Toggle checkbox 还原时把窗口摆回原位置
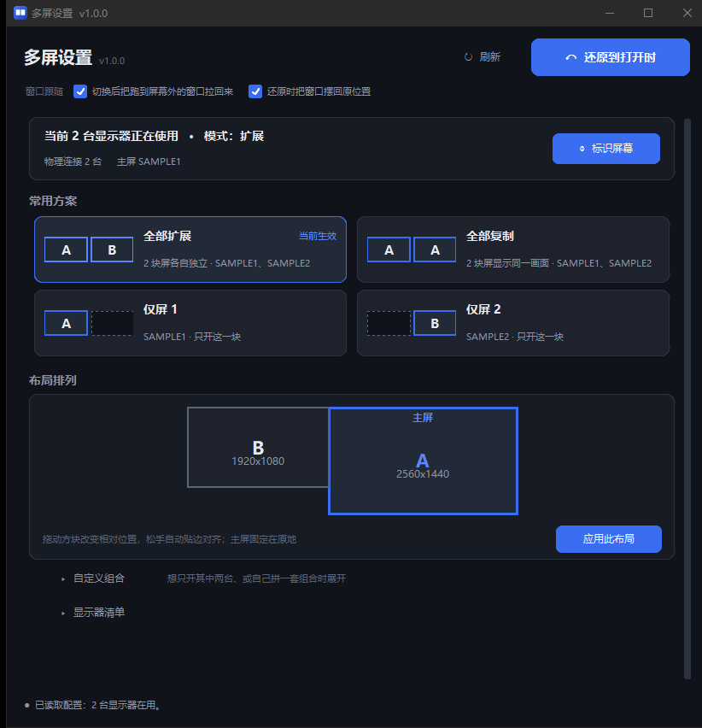 pos(255,91)
